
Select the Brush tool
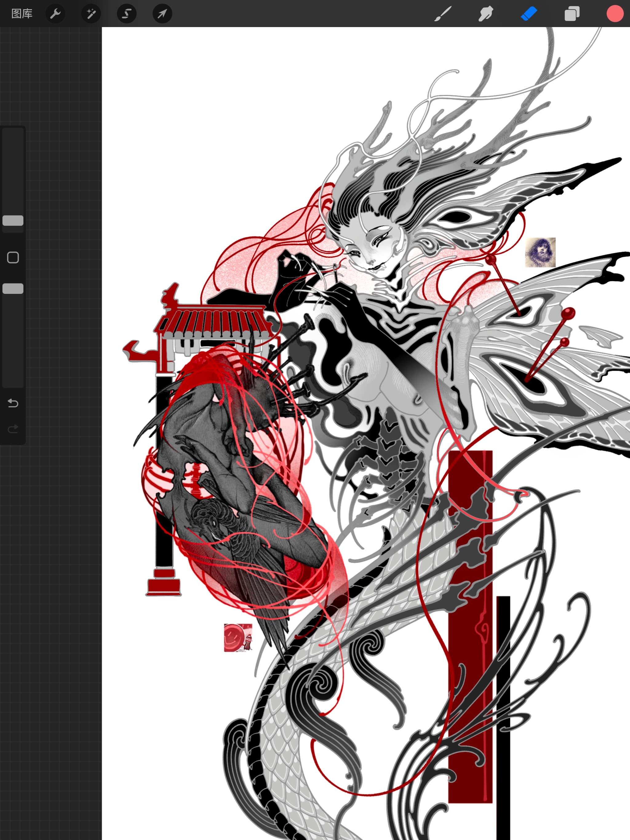(443, 14)
